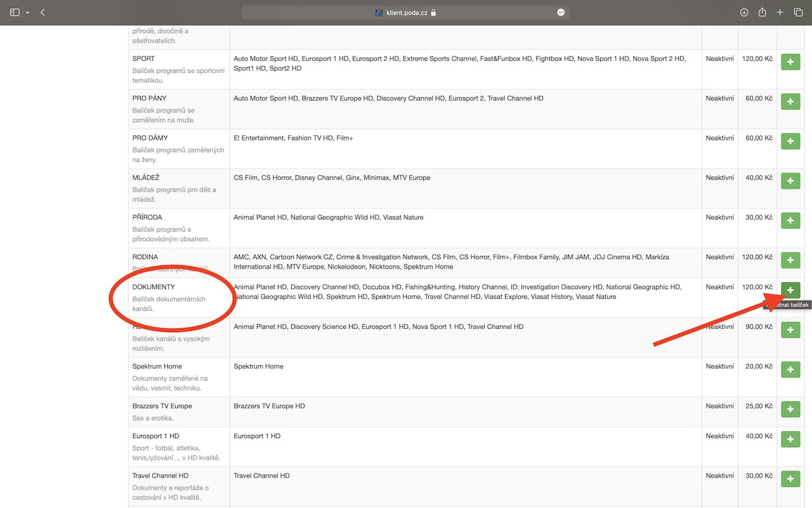This screenshot has height=508, width=812.
Task: Select the RODINA package name
Action: (x=145, y=257)
